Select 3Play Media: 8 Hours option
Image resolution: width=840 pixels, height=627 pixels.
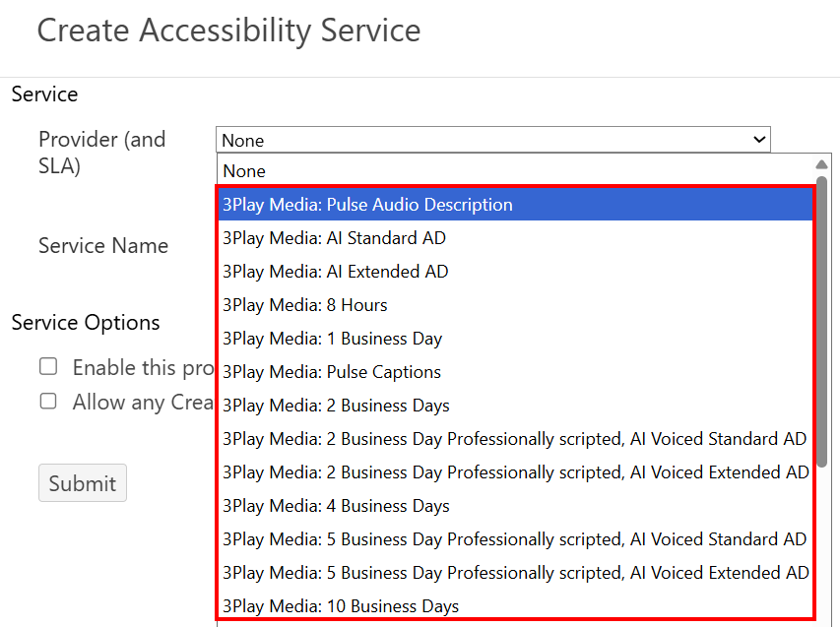click(515, 305)
